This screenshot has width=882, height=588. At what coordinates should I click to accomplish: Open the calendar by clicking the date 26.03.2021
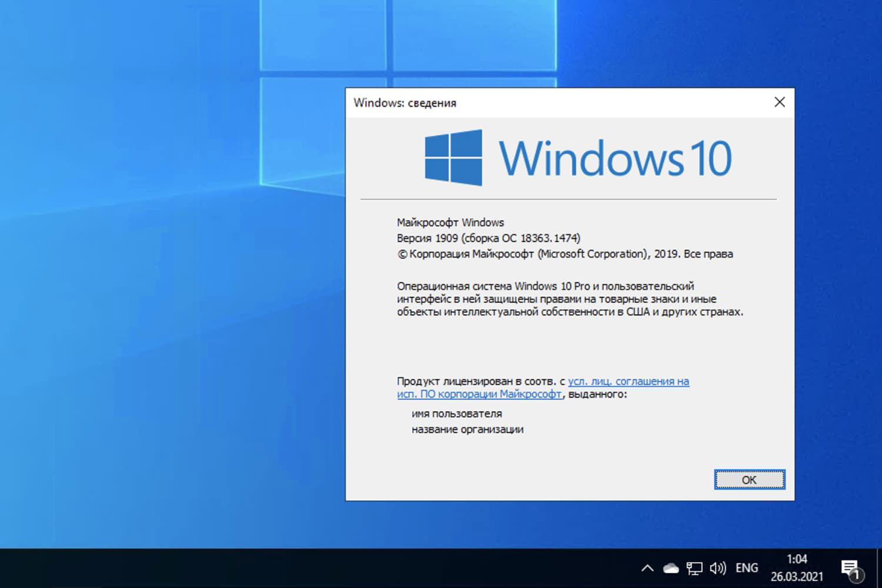[797, 577]
